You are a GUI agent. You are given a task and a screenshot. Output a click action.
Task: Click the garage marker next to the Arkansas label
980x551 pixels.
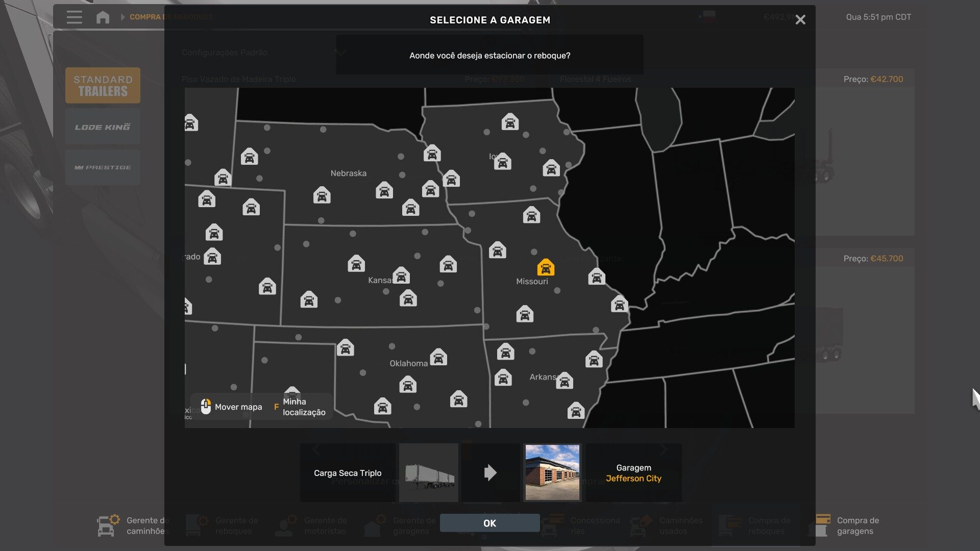click(x=565, y=381)
